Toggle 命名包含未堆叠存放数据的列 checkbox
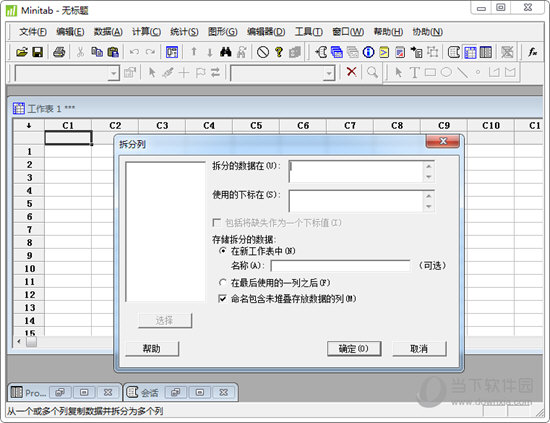 (x=222, y=298)
